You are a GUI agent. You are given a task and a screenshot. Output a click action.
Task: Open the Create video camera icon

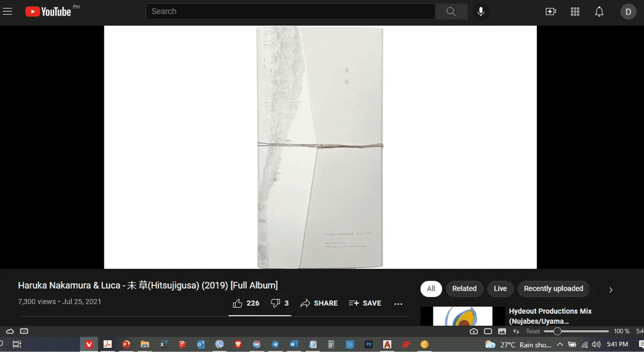(551, 11)
